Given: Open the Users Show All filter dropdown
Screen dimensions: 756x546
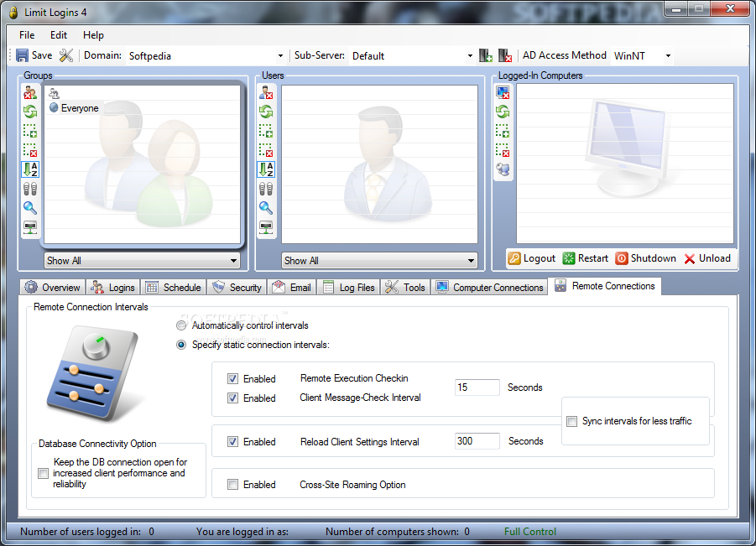Looking at the screenshot, I should point(379,261).
